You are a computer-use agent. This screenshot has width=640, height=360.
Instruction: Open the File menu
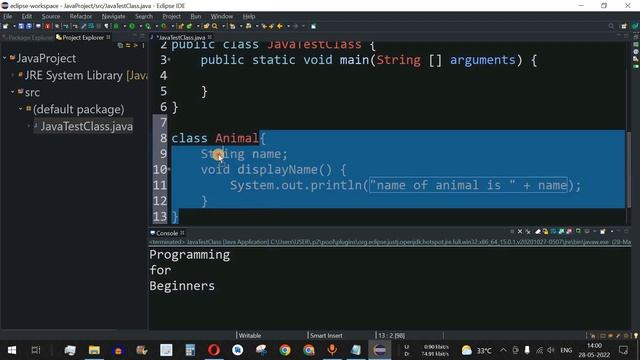click(8, 16)
